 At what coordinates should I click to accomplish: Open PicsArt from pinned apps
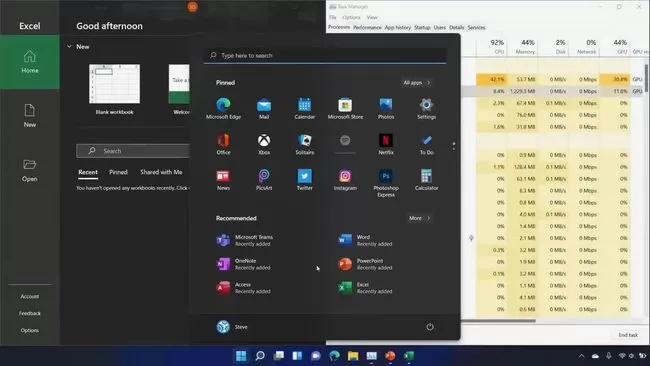tap(264, 179)
